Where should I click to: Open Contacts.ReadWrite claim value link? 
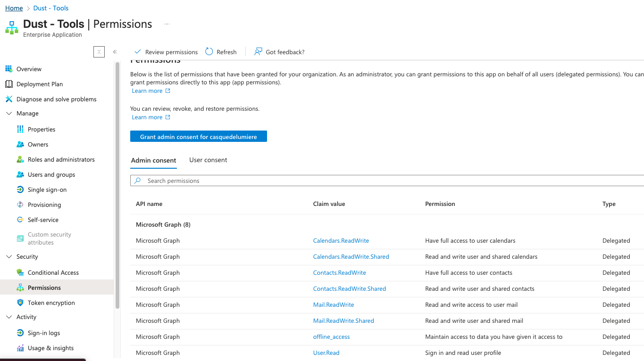[340, 273]
